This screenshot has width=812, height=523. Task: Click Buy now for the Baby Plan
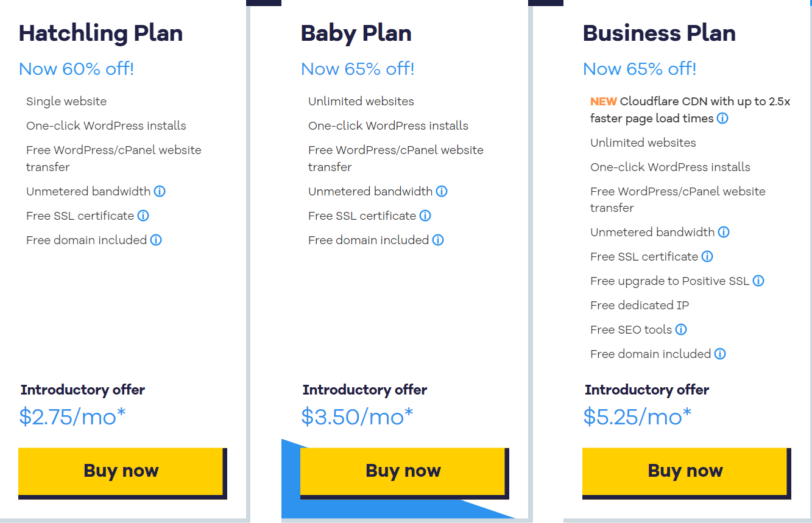tap(403, 470)
